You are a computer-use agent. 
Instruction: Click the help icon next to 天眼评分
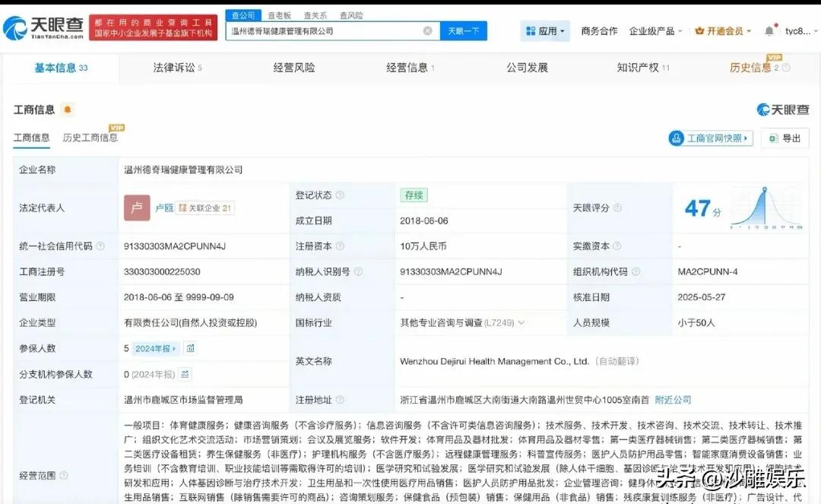[617, 208]
